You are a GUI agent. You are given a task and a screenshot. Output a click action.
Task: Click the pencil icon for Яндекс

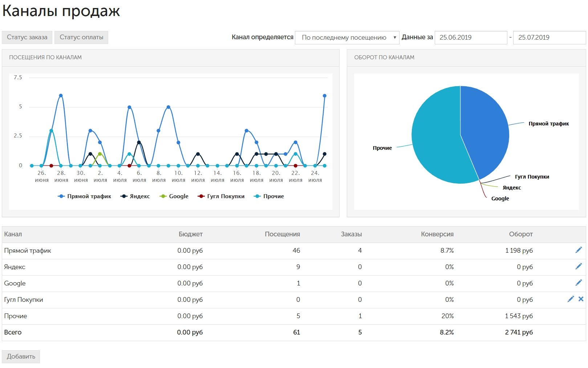(579, 266)
